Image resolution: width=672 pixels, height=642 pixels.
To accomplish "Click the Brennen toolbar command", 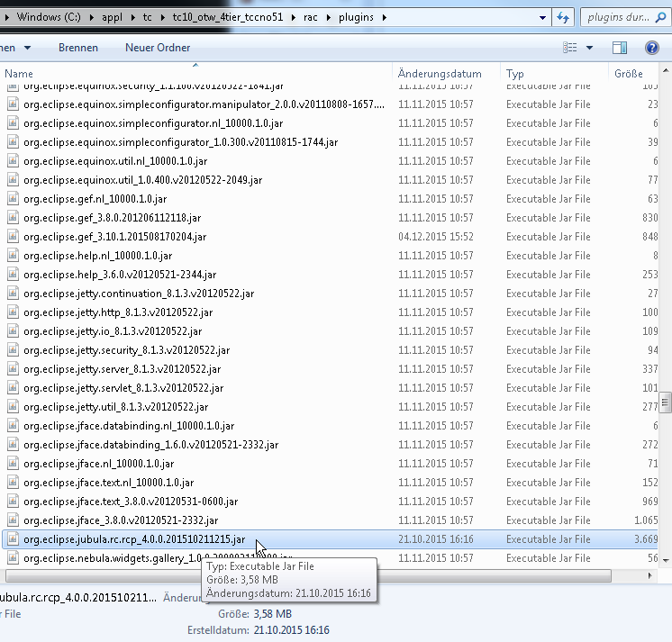I will pos(78,48).
